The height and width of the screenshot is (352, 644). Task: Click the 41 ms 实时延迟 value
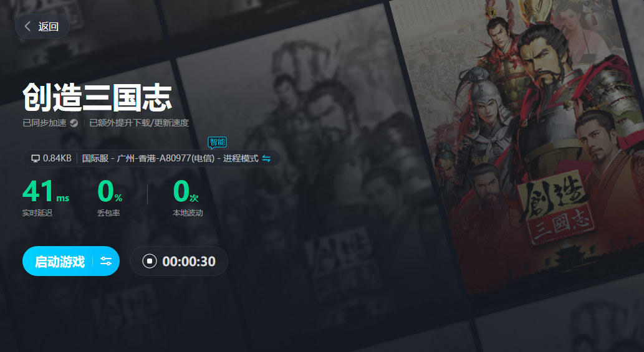click(46, 191)
